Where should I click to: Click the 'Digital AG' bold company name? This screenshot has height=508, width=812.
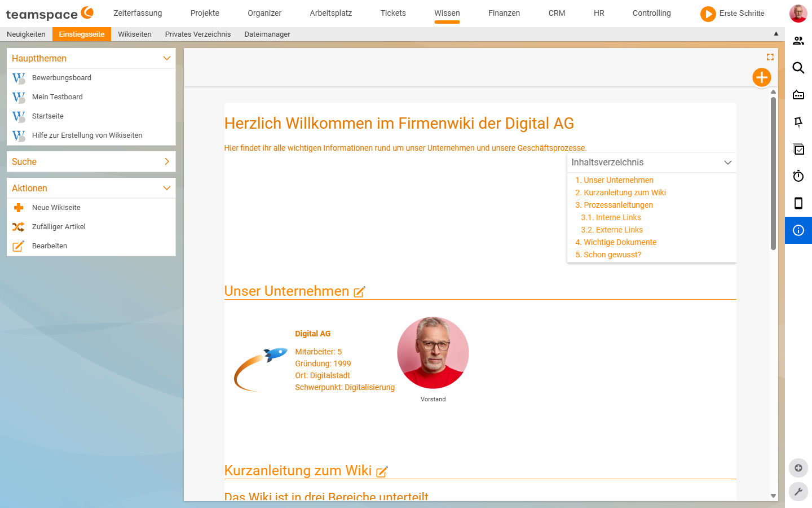tap(313, 334)
